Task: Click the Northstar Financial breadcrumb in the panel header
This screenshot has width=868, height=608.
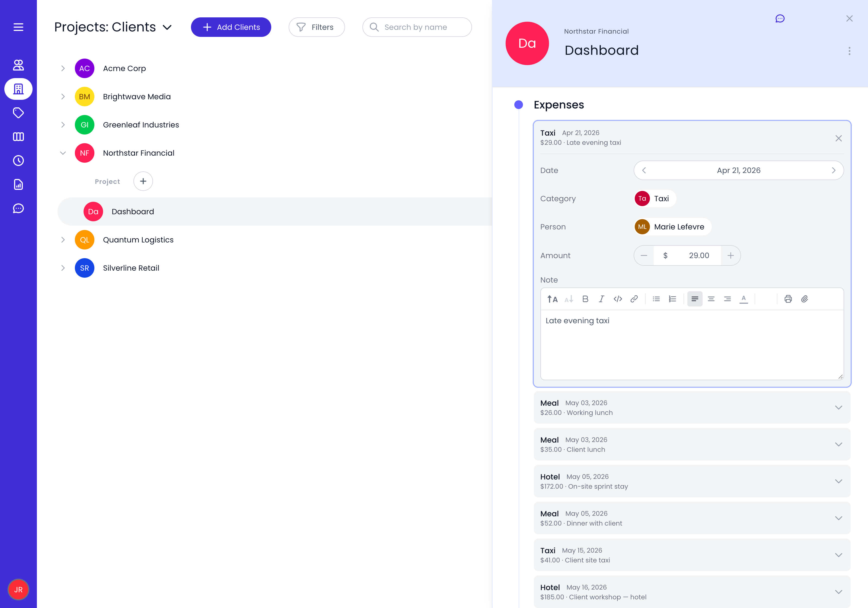Action: [596, 31]
